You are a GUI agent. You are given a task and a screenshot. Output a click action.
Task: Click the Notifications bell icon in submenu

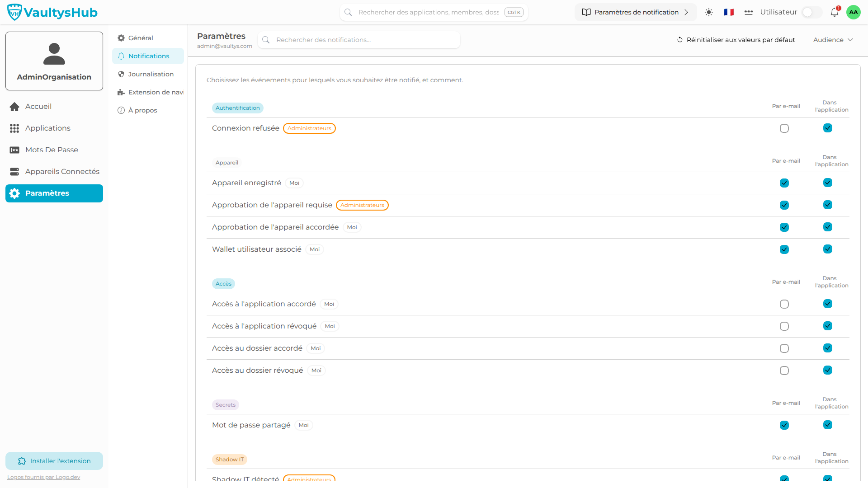coord(121,56)
